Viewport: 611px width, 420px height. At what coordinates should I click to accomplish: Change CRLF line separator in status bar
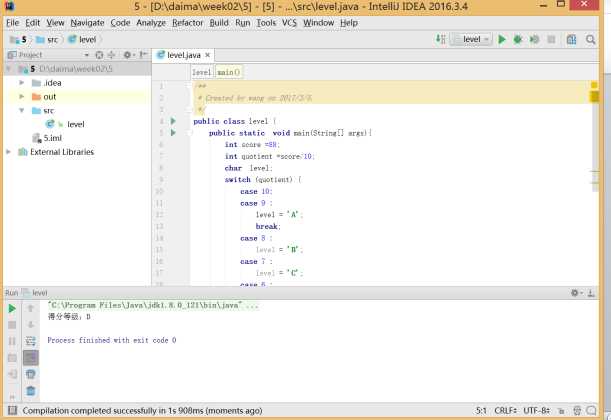click(505, 411)
